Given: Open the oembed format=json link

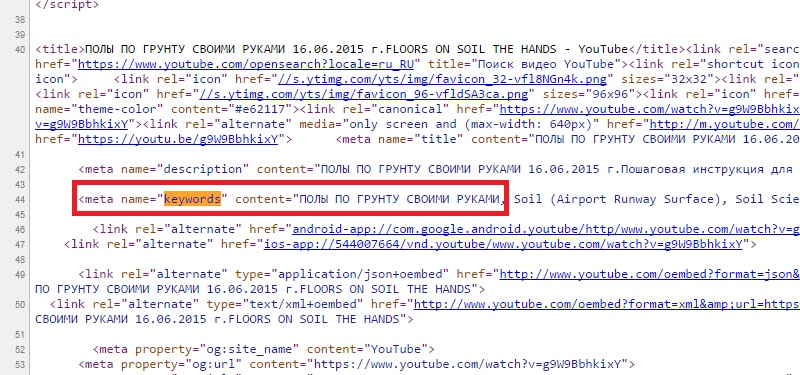Looking at the screenshot, I should pyautogui.click(x=649, y=274).
